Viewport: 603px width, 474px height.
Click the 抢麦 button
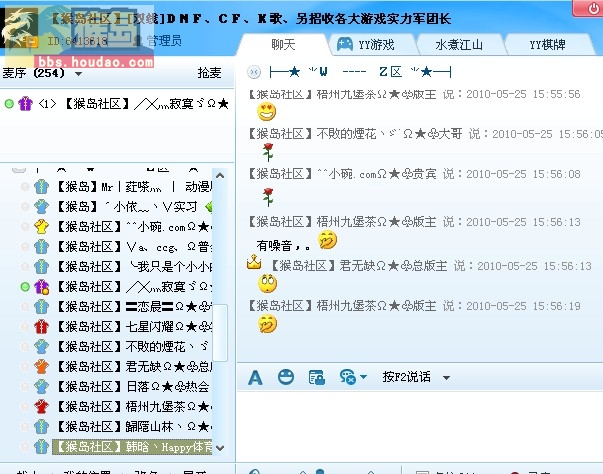click(209, 73)
